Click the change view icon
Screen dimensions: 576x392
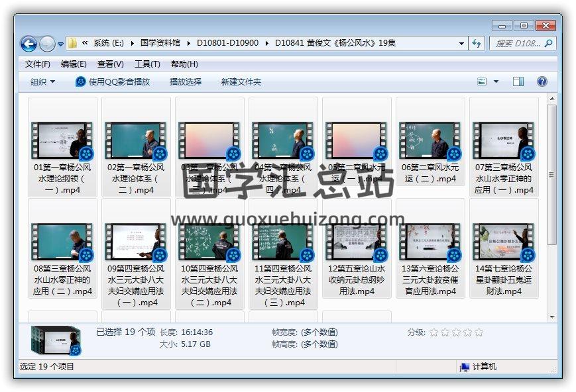[x=483, y=81]
